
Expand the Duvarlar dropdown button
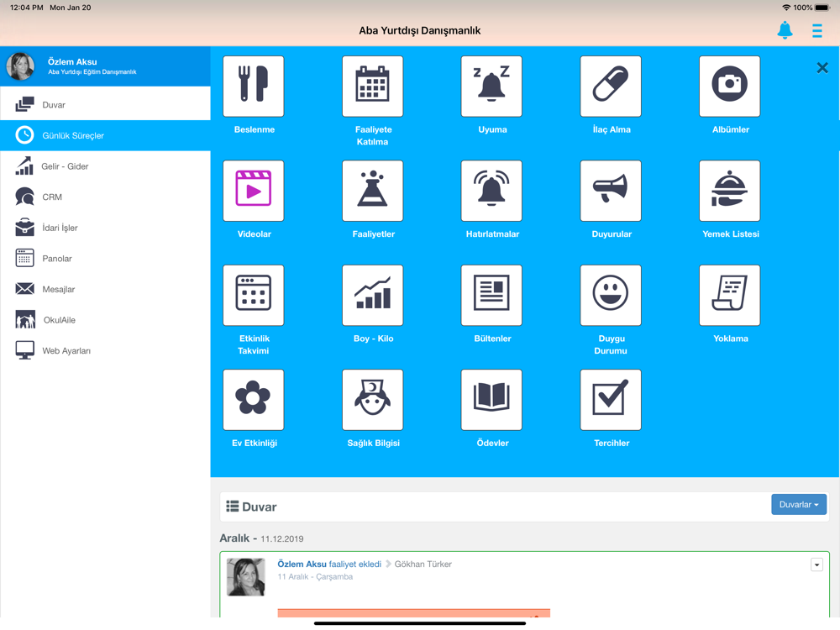point(798,504)
